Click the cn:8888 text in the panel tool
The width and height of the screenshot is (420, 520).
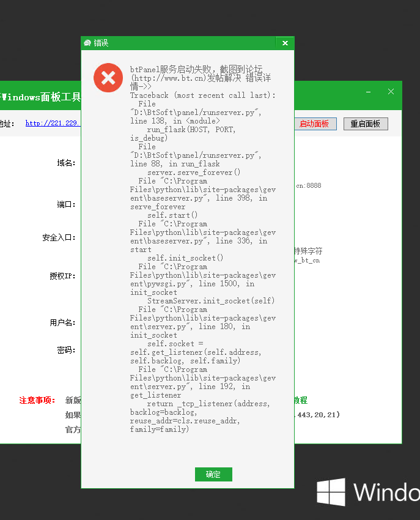click(x=309, y=186)
